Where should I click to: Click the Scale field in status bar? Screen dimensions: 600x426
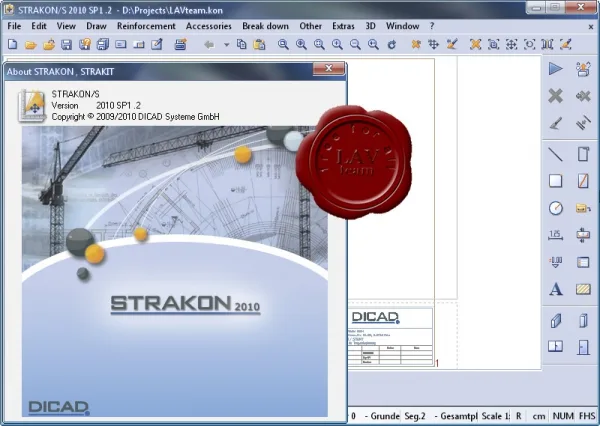[495, 416]
